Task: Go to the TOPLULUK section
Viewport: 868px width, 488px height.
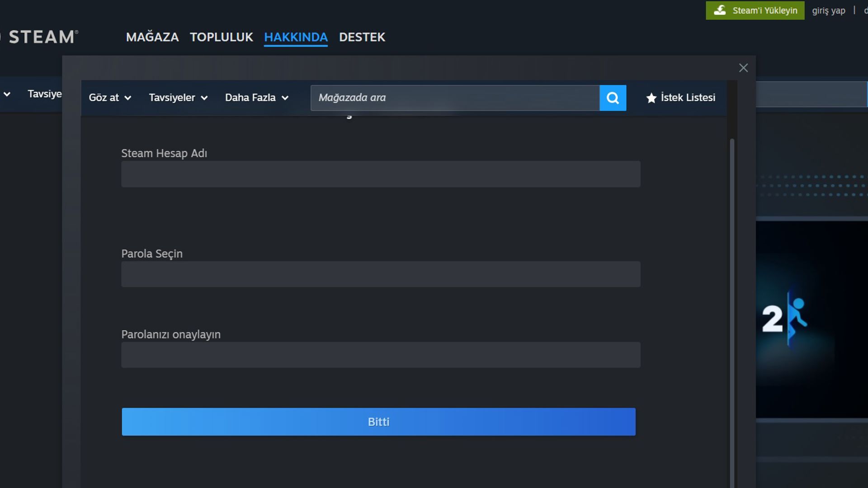Action: pos(221,37)
